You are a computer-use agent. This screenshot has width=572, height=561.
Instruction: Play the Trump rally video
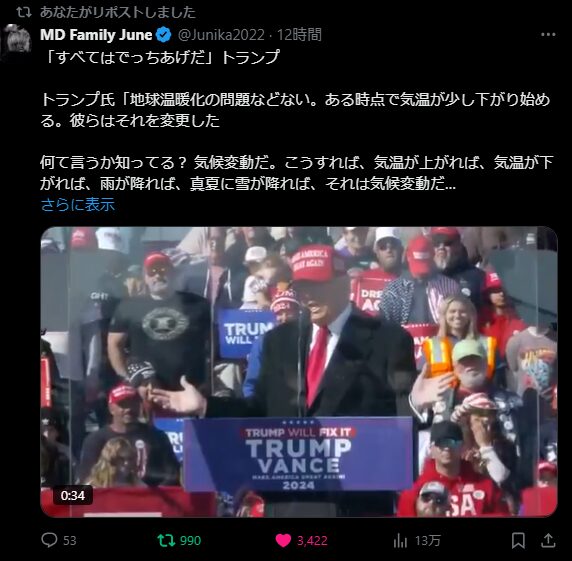click(299, 371)
